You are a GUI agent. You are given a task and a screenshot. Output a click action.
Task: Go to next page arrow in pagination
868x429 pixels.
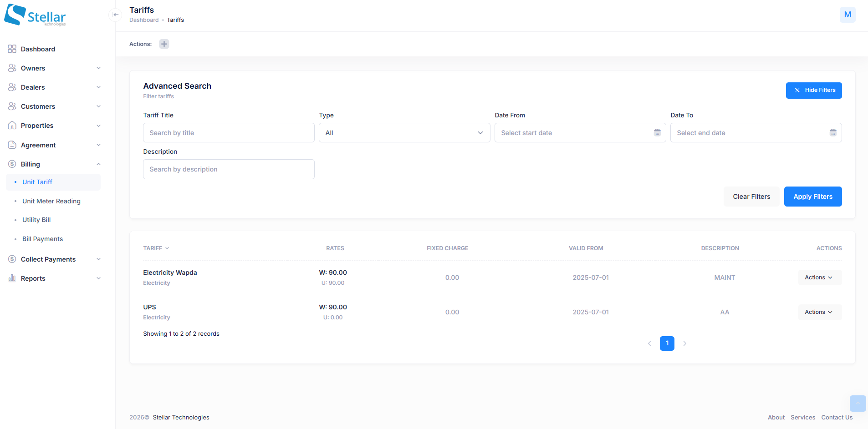coord(684,343)
